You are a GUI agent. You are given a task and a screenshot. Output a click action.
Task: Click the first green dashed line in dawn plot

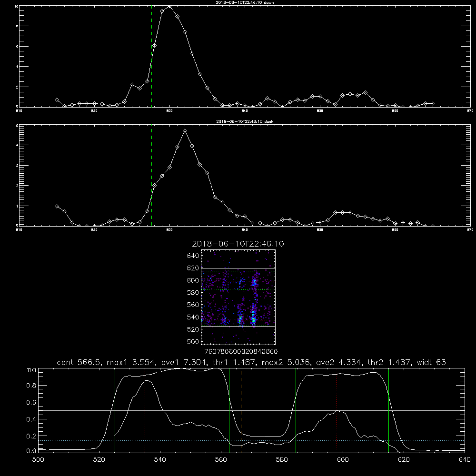tap(151, 56)
